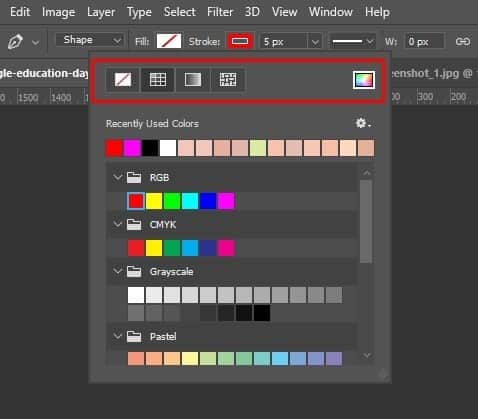
Task: Pick the green swatch in RGB group
Action: [172, 201]
